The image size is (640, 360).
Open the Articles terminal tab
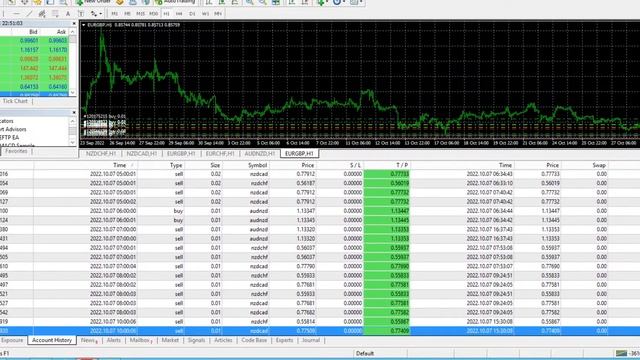(223, 340)
